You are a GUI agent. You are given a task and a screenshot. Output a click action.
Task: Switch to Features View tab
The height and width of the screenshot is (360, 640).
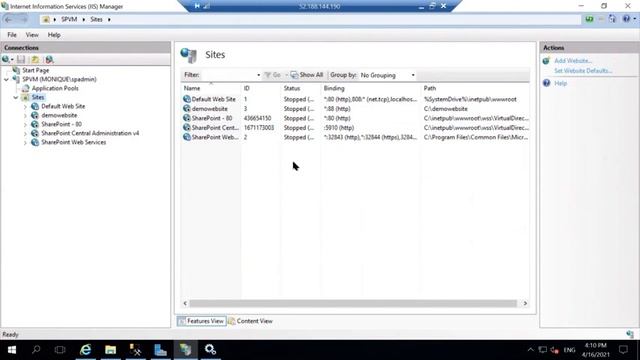(x=201, y=321)
